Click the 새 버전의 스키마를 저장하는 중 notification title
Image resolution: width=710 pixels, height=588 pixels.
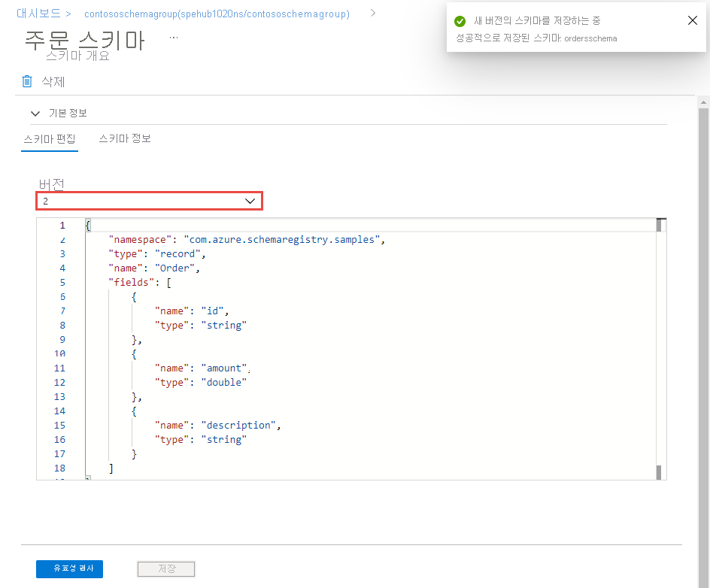click(x=537, y=21)
